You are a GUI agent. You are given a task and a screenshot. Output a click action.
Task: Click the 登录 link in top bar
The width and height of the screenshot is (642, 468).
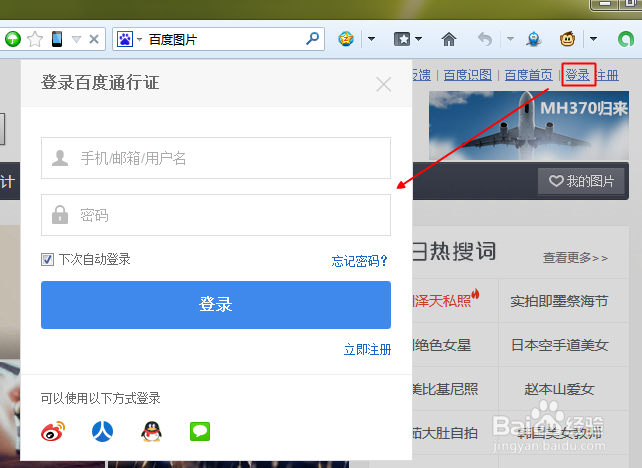click(578, 75)
